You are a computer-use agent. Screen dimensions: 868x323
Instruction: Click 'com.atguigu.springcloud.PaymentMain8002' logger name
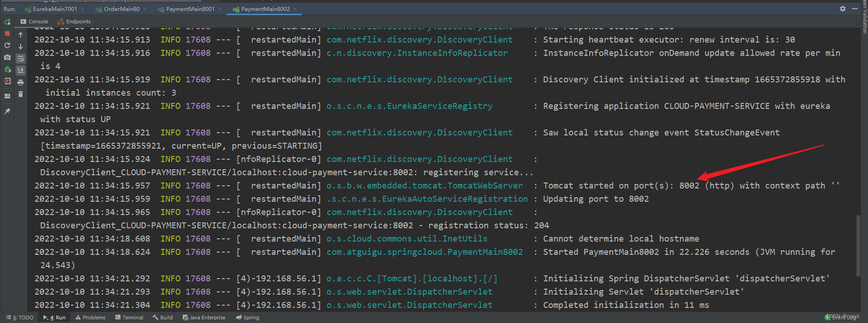point(425,252)
